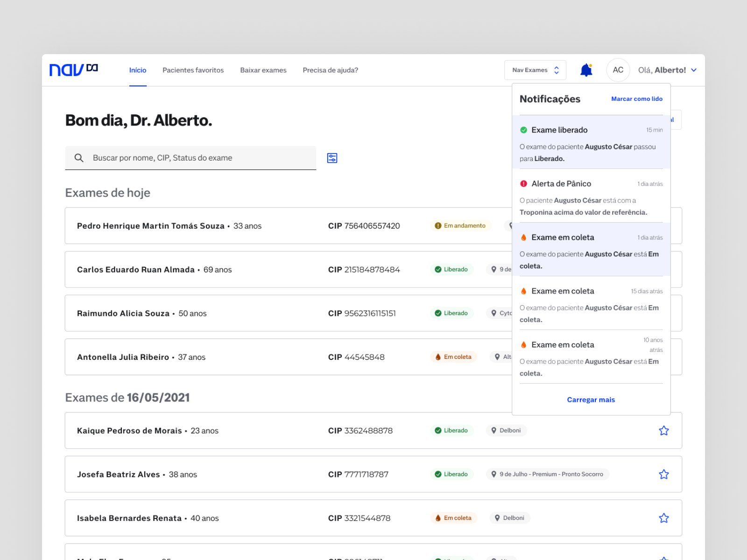Click the search magnifier icon

[x=79, y=158]
